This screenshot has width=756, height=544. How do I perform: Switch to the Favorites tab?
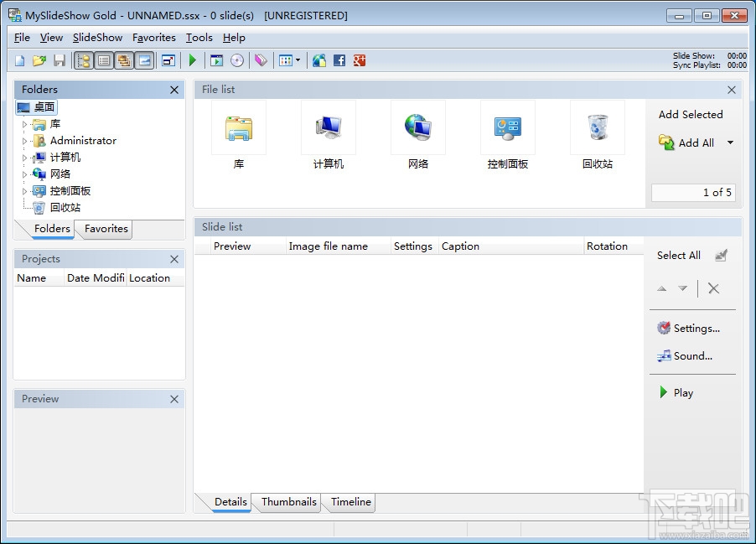click(x=106, y=229)
